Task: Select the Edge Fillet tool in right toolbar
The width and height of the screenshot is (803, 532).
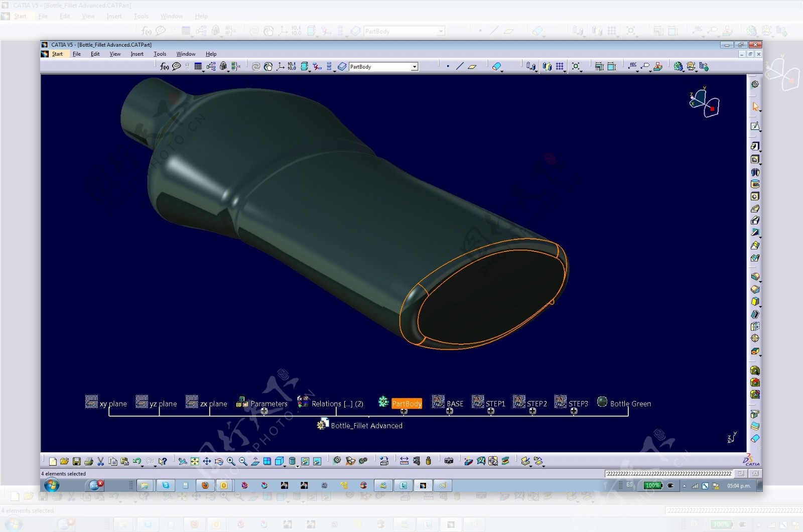Action: tap(755, 277)
